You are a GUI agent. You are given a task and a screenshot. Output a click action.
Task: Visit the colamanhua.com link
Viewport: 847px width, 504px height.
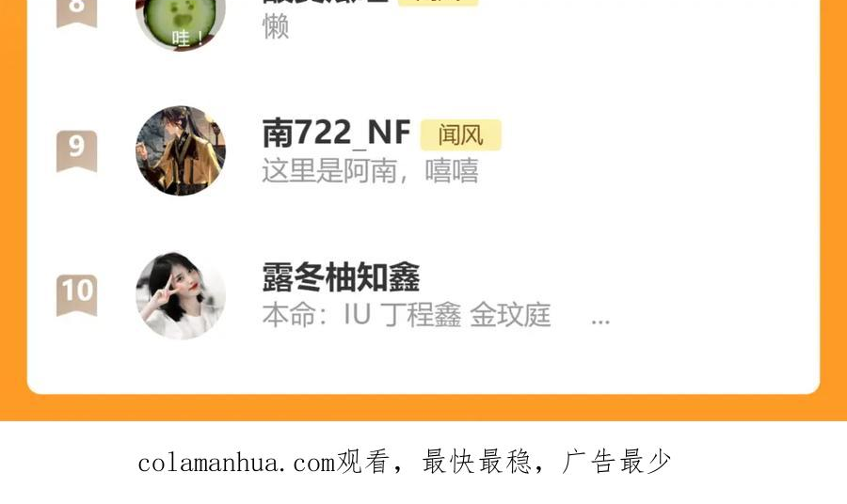click(x=237, y=464)
